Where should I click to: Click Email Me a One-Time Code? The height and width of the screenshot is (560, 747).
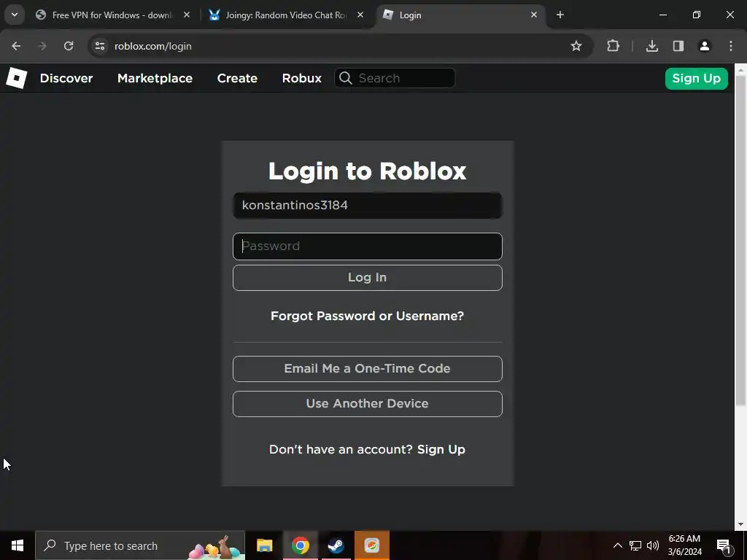pos(368,368)
